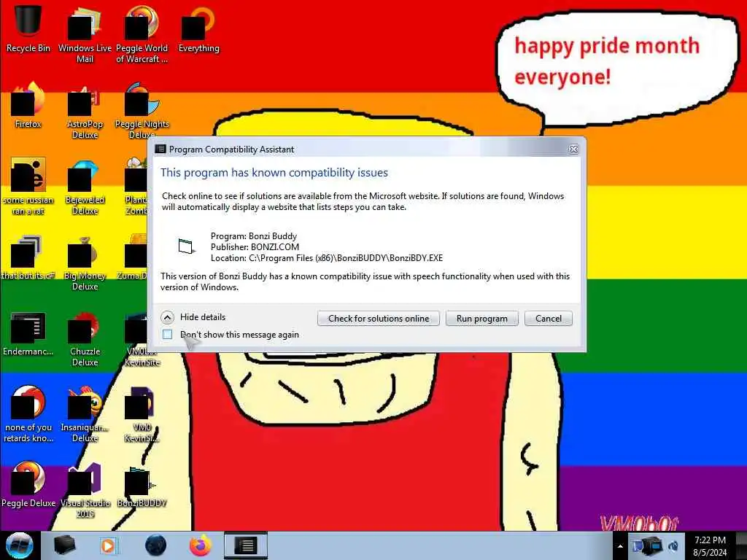Click Check for solutions online button
The image size is (747, 560).
pyautogui.click(x=379, y=318)
